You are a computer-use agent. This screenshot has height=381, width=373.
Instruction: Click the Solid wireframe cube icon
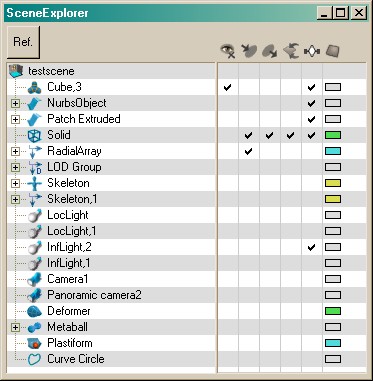pos(34,135)
